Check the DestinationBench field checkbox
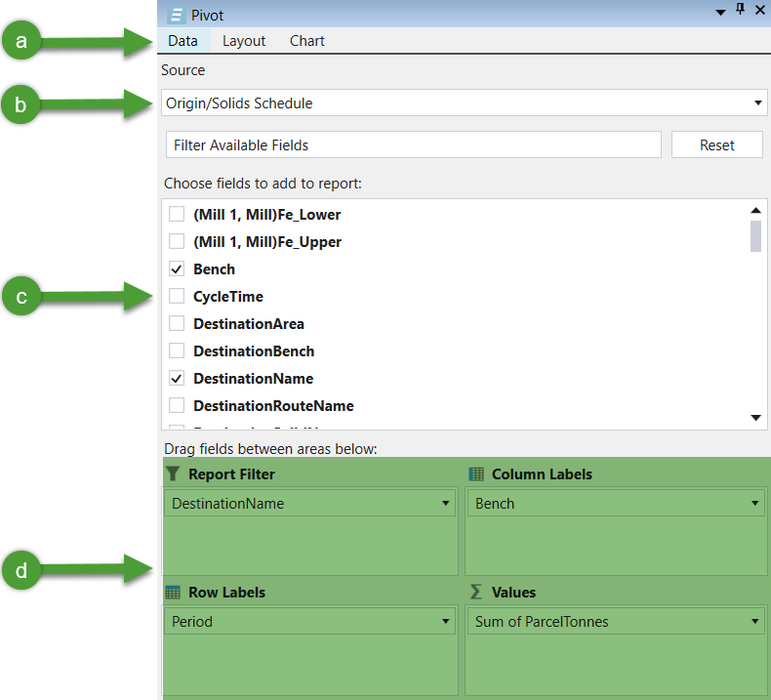 point(177,350)
